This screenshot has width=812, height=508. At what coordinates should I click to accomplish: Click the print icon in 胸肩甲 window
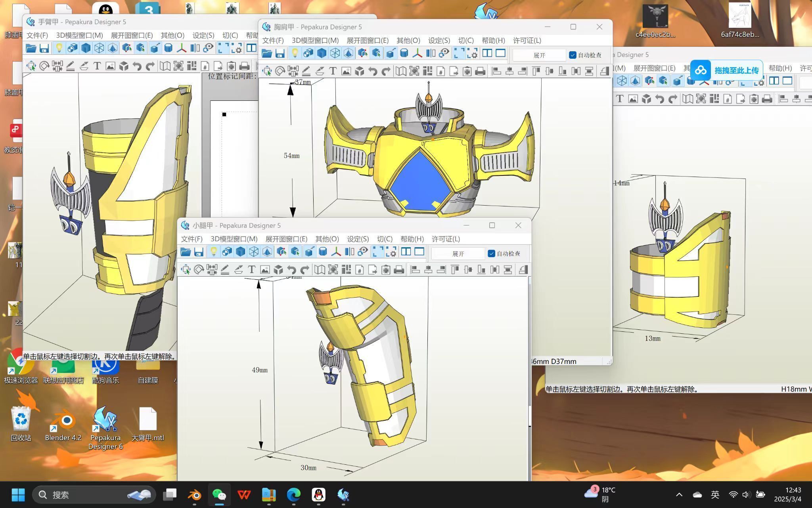click(481, 71)
